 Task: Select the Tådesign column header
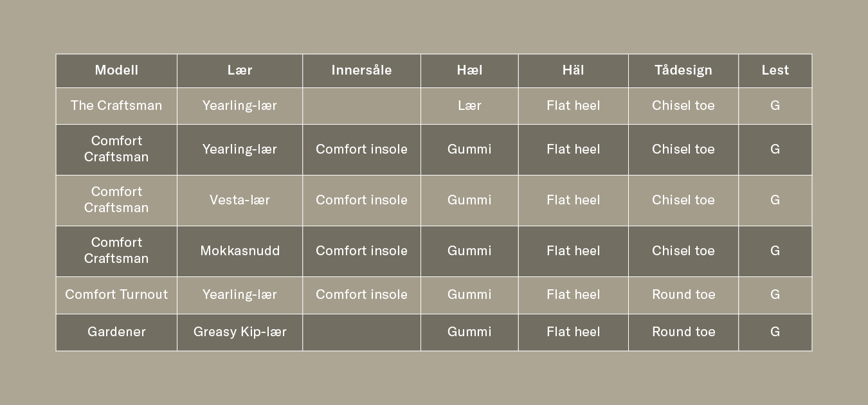683,71
